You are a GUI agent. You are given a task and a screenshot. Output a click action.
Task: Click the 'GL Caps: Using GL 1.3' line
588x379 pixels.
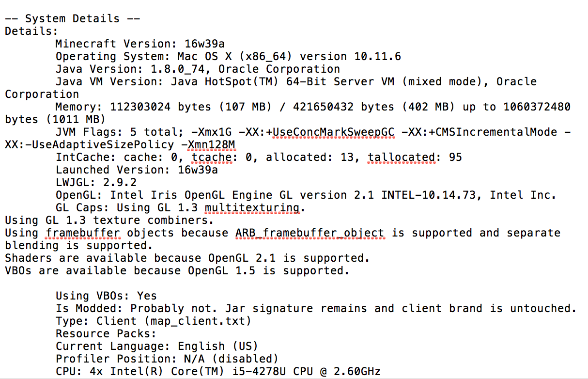[x=181, y=208]
